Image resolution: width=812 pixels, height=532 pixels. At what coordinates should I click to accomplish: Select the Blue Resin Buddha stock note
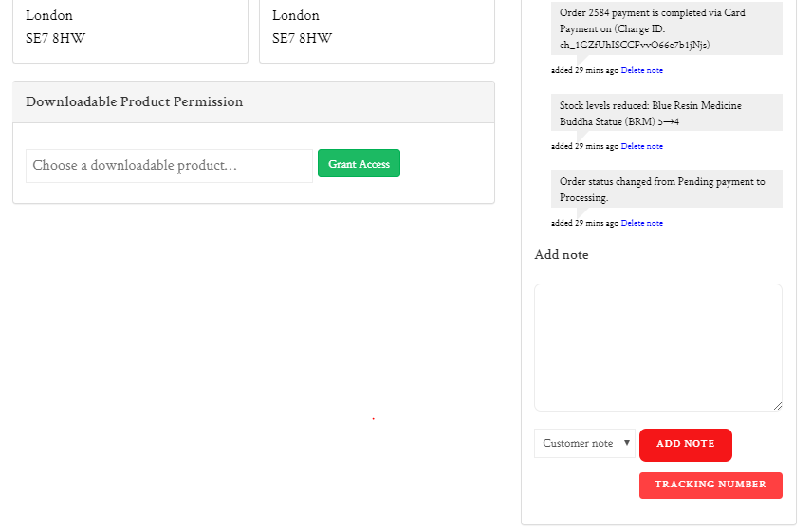(666, 113)
